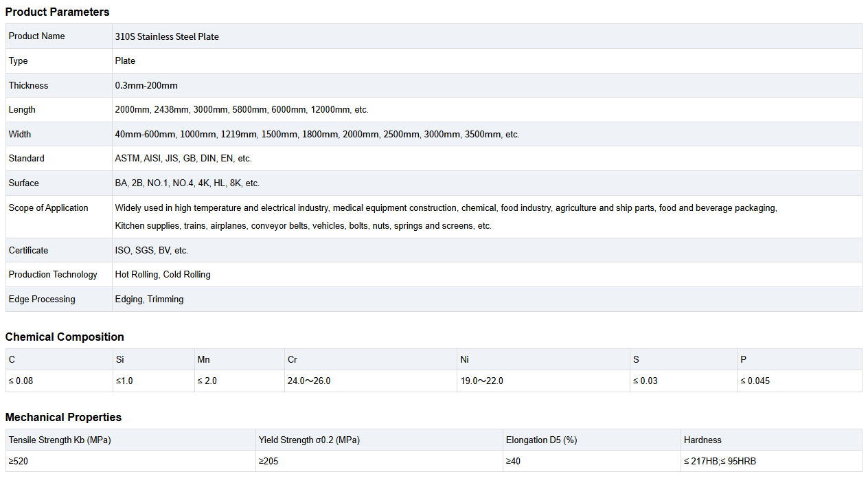The height and width of the screenshot is (485, 868).
Task: Click the ASTM, AISI, JIS standards cell
Action: click(x=183, y=159)
